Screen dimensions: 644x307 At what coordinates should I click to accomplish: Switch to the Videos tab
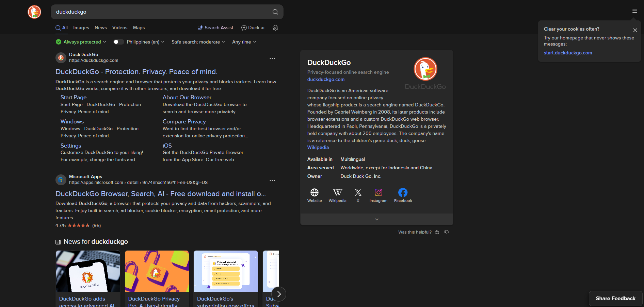(x=120, y=28)
